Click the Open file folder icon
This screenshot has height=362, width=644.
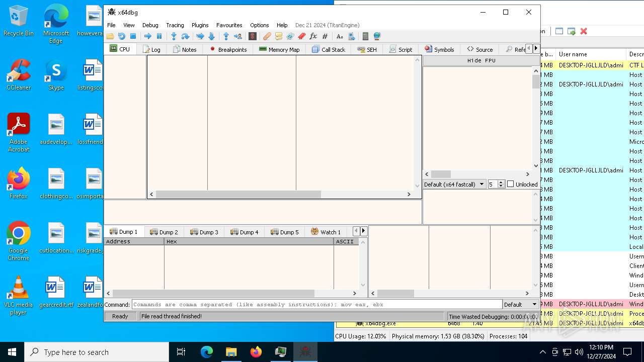(x=110, y=36)
